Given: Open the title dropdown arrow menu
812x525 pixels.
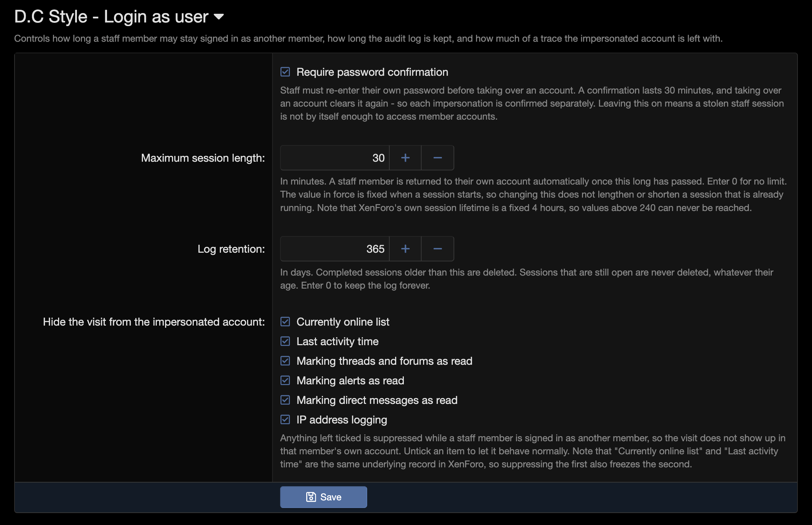Looking at the screenshot, I should [x=219, y=17].
